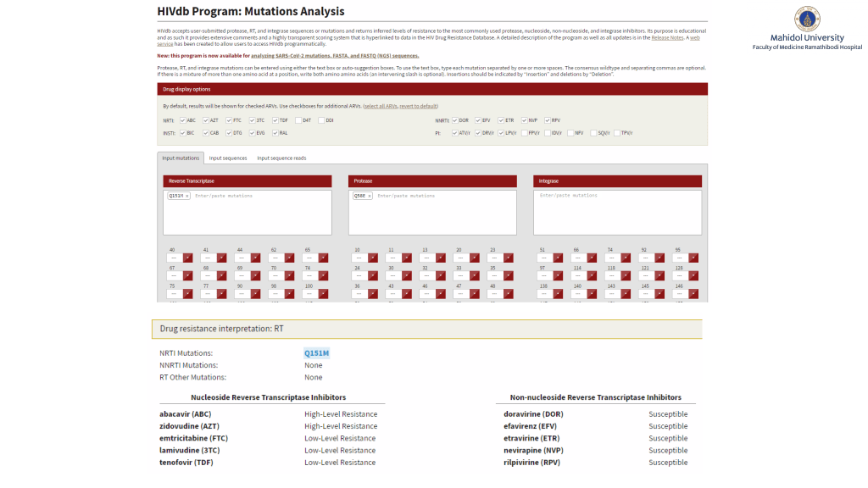868x488 pixels.
Task: Click the select all ARVs link
Action: pyautogui.click(x=380, y=106)
